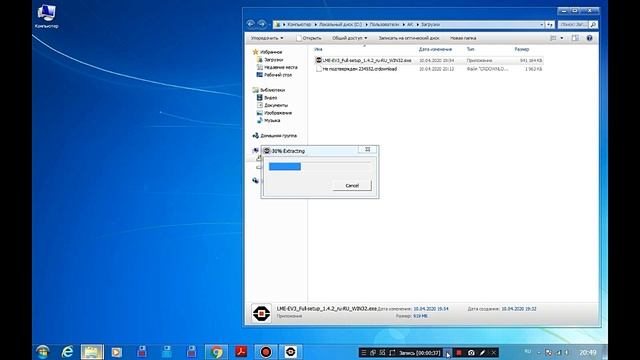Click Пользователи in the address breadcrumb
The width and height of the screenshot is (640, 360).
click(x=384, y=24)
